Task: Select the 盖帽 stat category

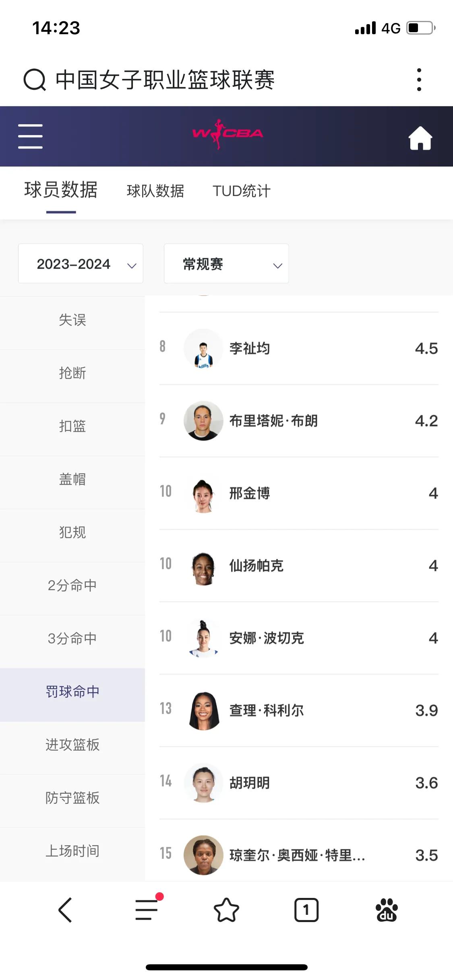Action: pyautogui.click(x=72, y=479)
